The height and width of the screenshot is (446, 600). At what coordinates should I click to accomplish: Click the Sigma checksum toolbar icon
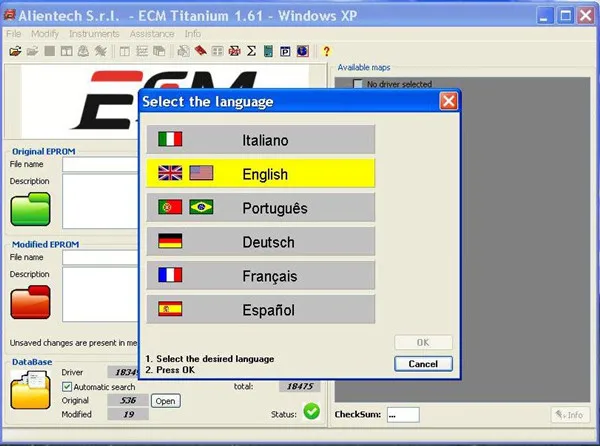251,51
